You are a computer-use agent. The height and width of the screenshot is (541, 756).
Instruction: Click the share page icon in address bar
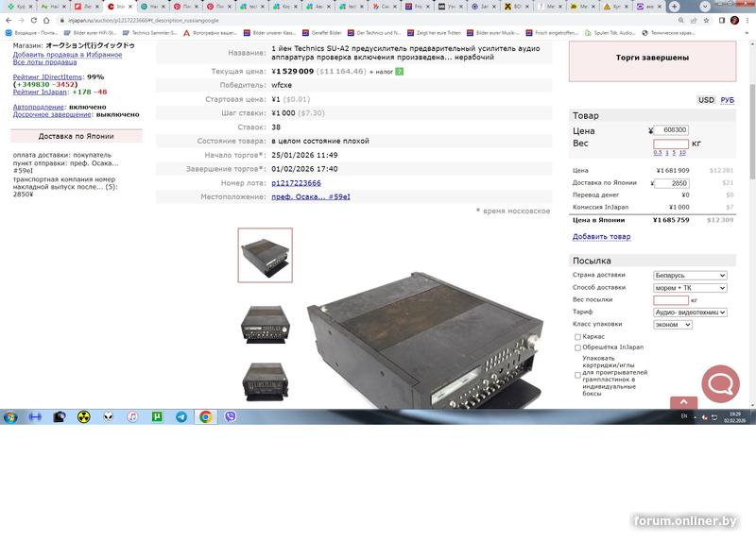click(x=694, y=20)
